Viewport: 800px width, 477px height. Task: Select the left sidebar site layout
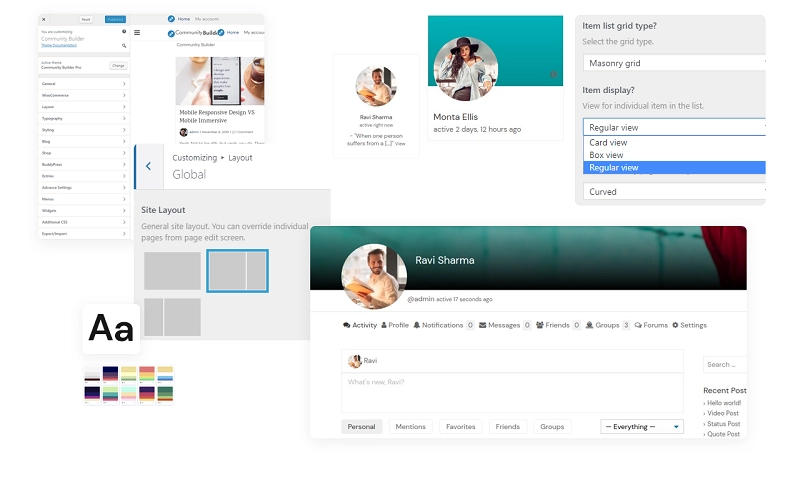(x=172, y=317)
